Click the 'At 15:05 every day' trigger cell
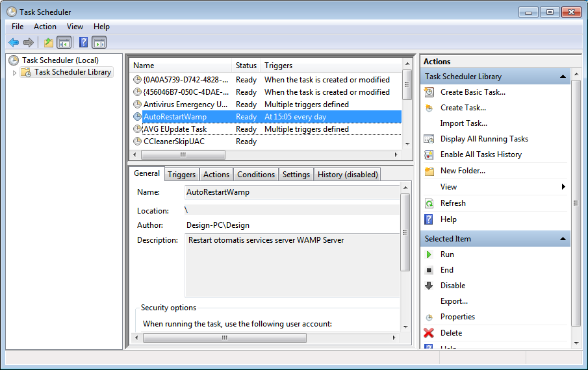 click(x=295, y=117)
